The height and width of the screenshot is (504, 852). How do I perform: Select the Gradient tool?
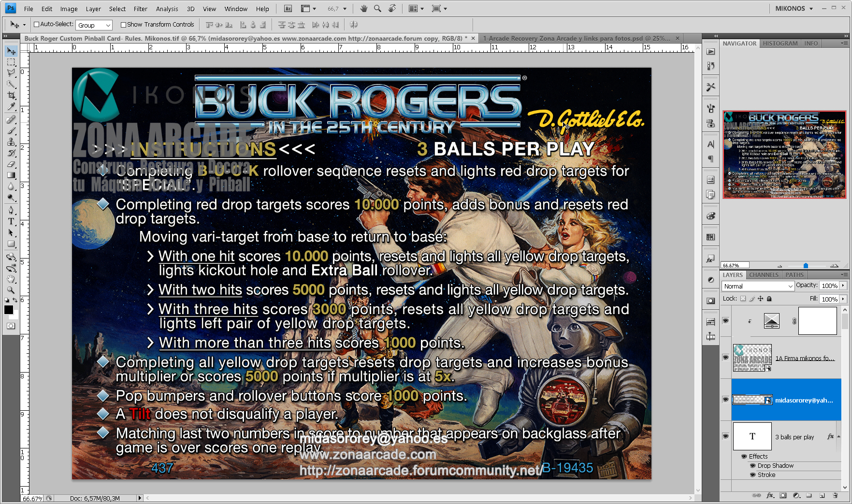[x=11, y=175]
